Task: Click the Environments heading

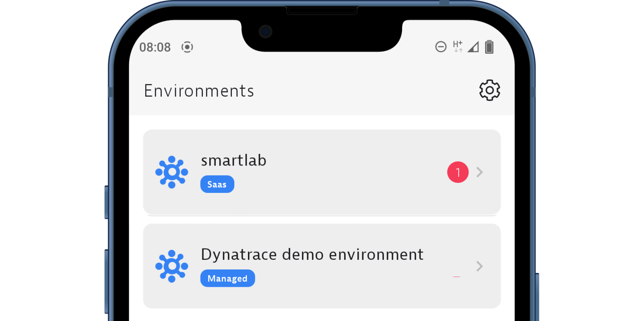Action: (x=199, y=91)
